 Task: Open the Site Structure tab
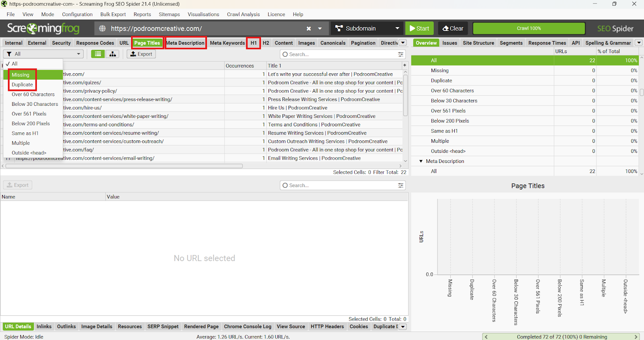tap(479, 43)
